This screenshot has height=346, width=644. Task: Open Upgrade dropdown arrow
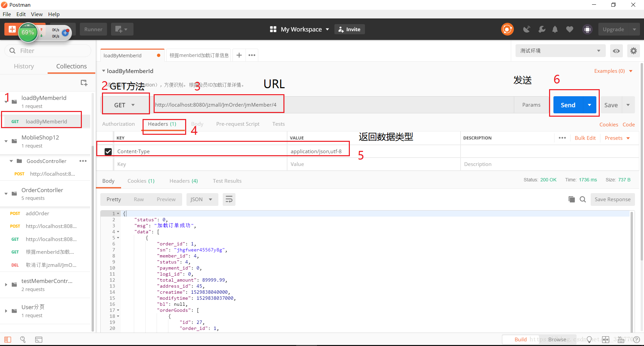pos(634,30)
